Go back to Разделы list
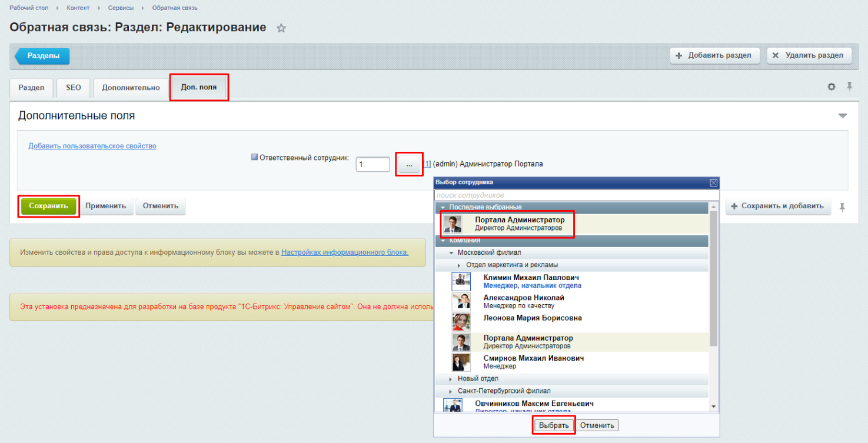The height and width of the screenshot is (443, 868). coord(41,56)
